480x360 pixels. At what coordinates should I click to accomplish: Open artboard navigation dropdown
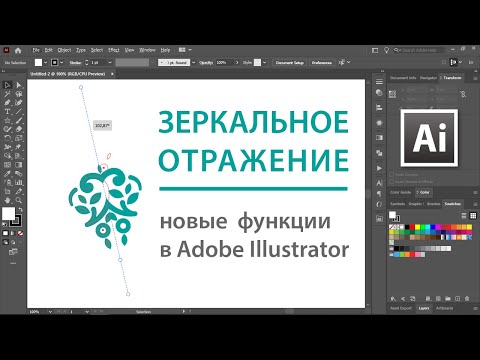87,312
